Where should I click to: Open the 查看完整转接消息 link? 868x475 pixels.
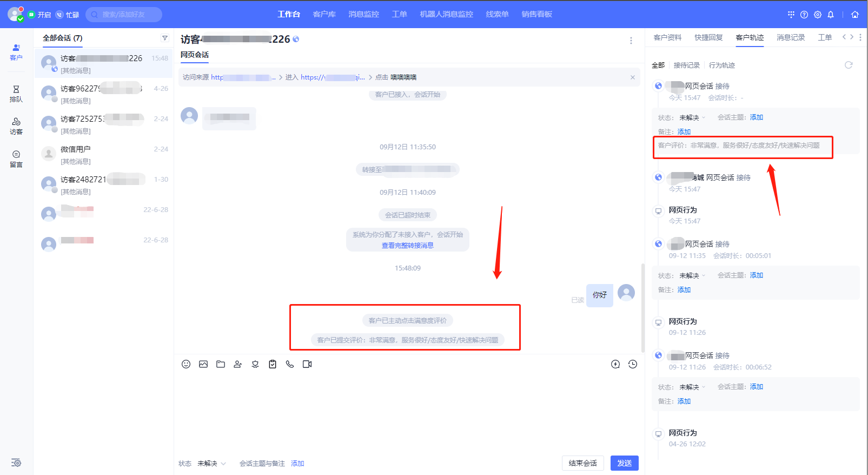pos(408,246)
